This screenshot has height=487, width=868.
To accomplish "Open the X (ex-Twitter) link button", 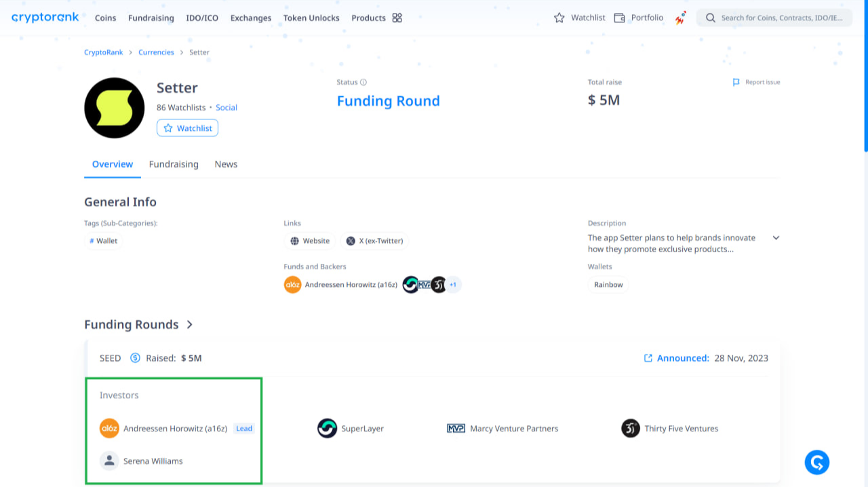I will point(376,241).
